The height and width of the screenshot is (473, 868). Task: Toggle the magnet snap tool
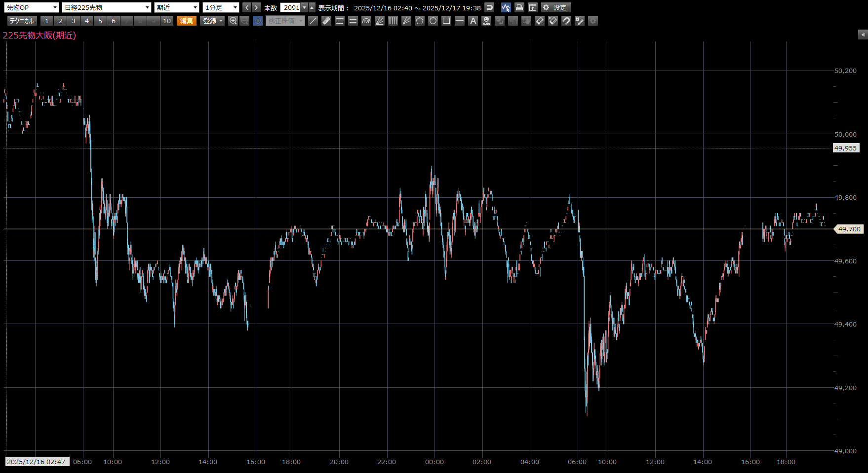pyautogui.click(x=566, y=21)
